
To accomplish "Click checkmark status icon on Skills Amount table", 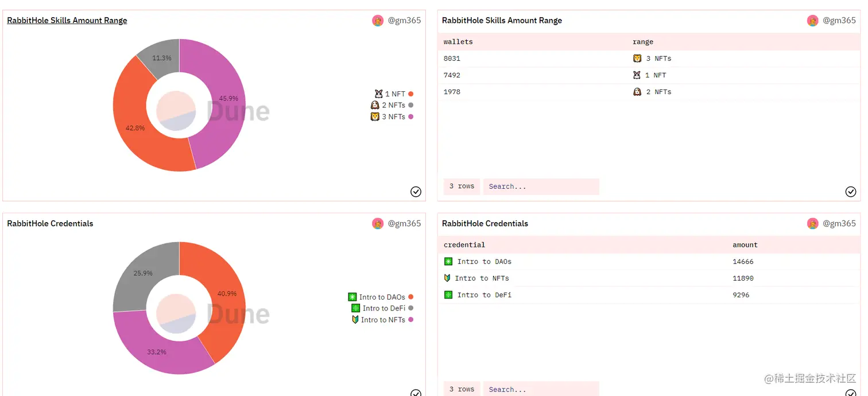I will point(851,192).
